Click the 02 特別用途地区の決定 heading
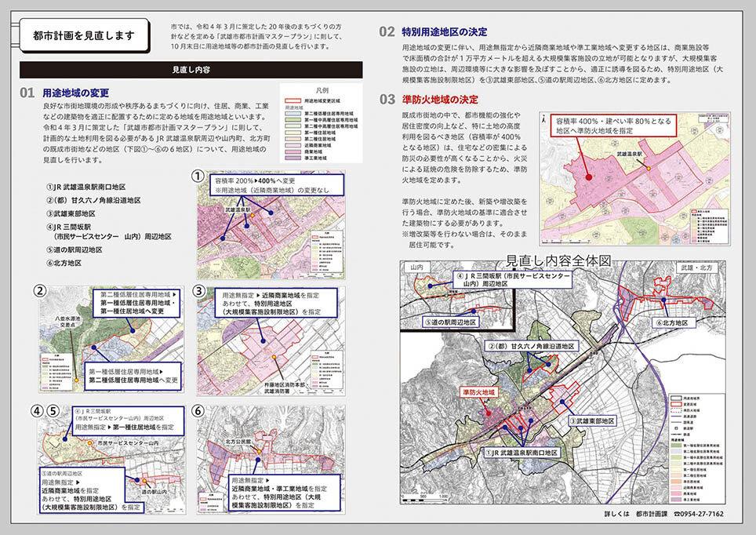Viewport: 756px width, 535px height. (433, 32)
